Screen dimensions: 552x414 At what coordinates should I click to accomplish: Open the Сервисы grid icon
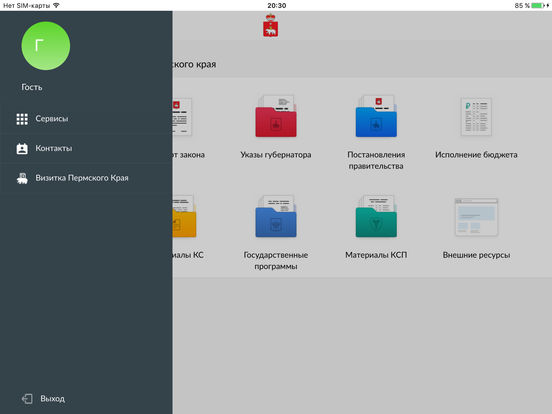click(x=22, y=119)
